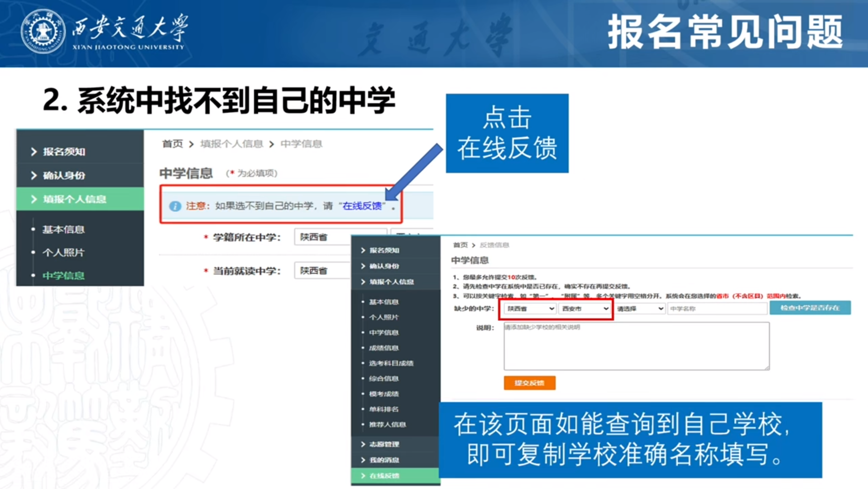Select 个人照片 in the left sidebar
The width and height of the screenshot is (868, 489).
(63, 253)
